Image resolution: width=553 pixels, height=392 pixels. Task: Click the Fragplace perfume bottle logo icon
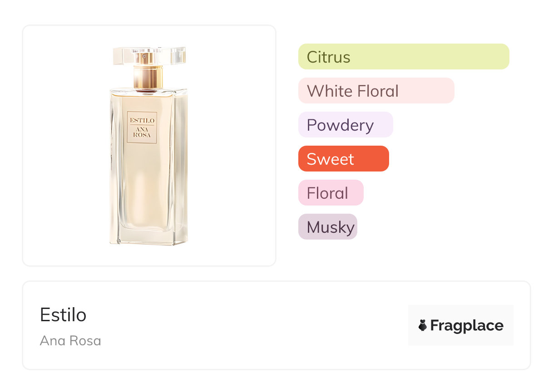[423, 325]
